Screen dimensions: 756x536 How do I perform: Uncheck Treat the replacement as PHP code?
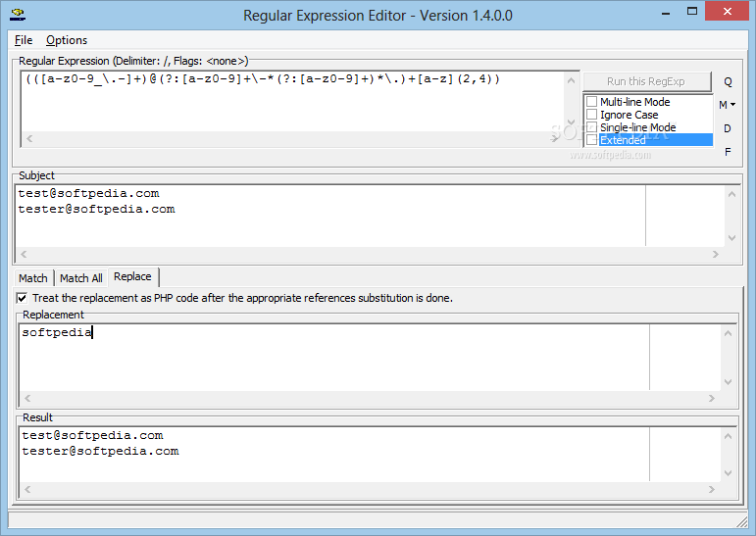23,298
